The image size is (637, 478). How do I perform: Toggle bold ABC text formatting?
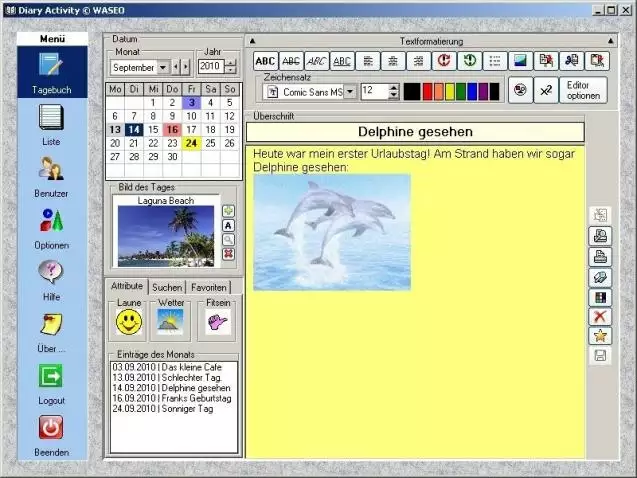pos(265,61)
